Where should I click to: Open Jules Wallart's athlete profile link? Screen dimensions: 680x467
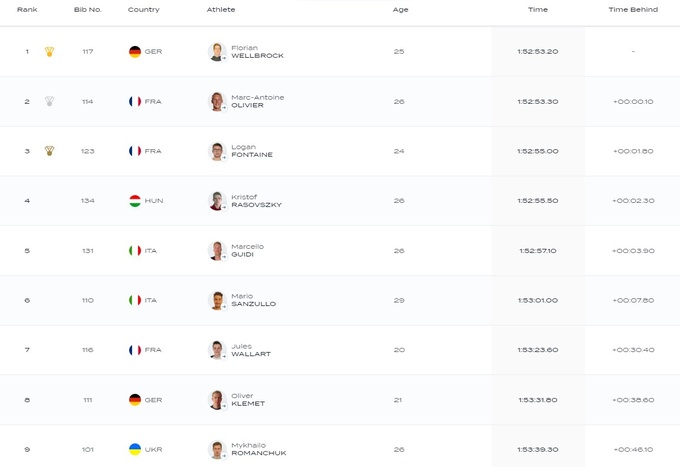point(250,350)
